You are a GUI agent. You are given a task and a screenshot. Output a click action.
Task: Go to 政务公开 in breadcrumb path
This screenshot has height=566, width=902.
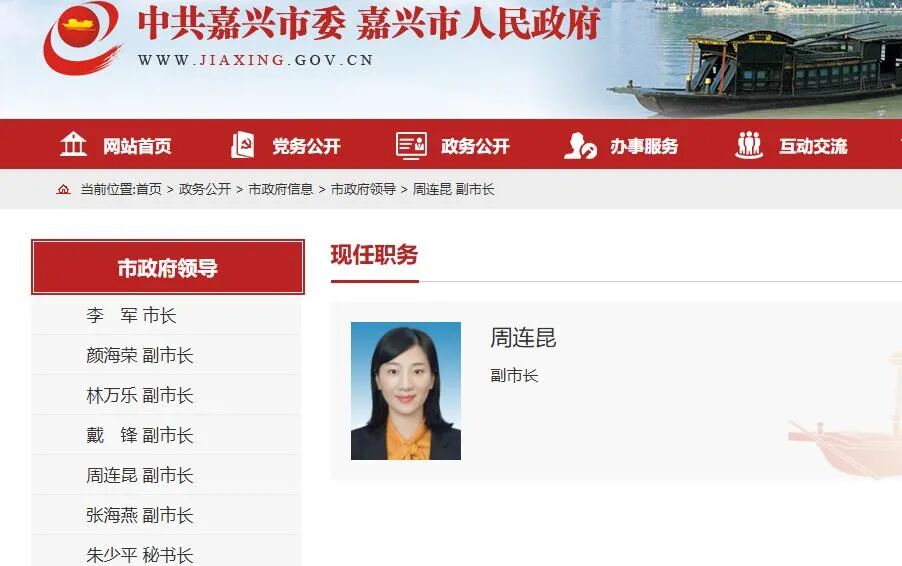point(205,189)
